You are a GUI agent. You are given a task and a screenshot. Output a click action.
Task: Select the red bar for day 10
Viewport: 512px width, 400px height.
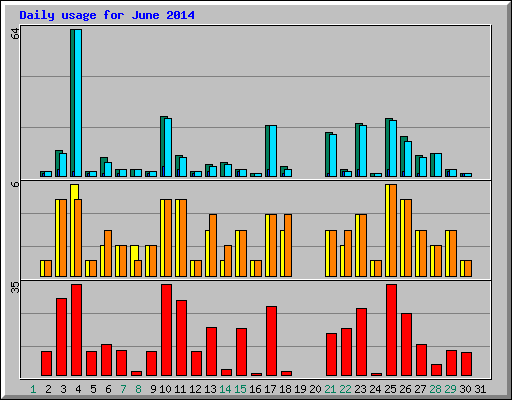click(x=167, y=330)
